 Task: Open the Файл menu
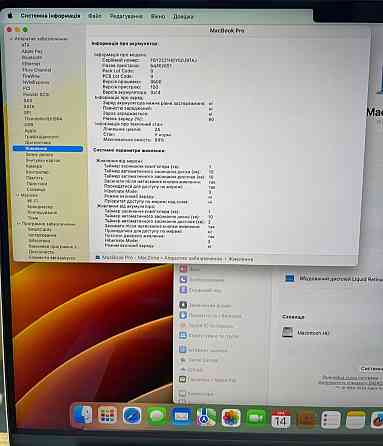(95, 16)
